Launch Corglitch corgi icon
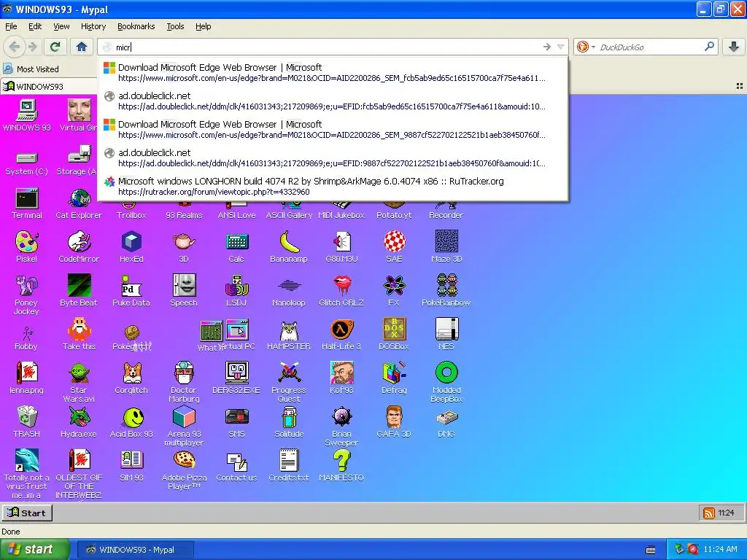The height and width of the screenshot is (560, 747). tap(131, 378)
